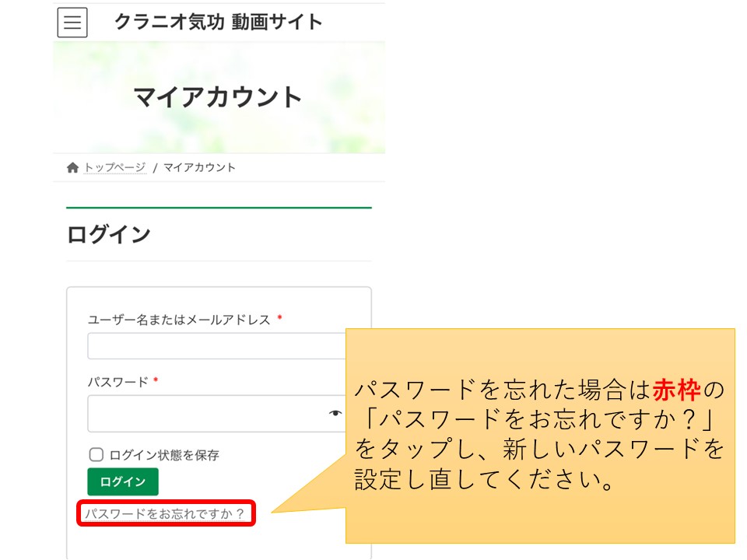Toggle password visibility eye icon
The width and height of the screenshot is (747, 560).
point(335,413)
